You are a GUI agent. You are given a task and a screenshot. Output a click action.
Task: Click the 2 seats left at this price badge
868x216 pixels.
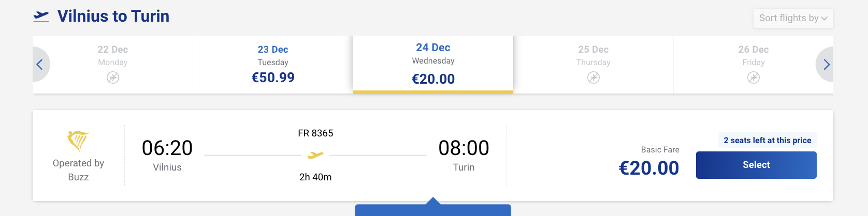coord(767,141)
